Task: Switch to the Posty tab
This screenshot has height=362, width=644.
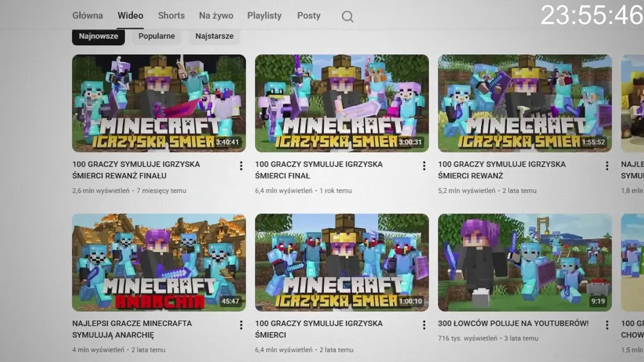Action: pyautogui.click(x=308, y=16)
